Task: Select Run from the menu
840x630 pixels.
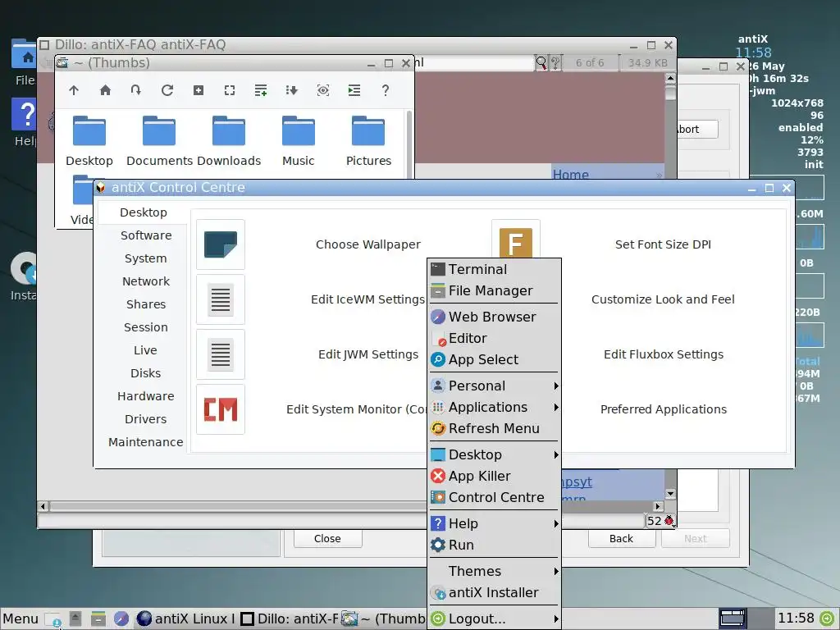Action: [494, 545]
